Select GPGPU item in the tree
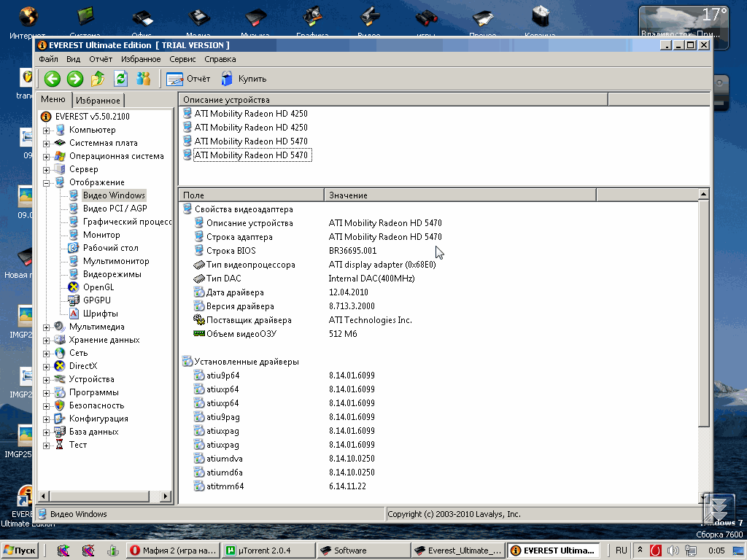Image resolution: width=747 pixels, height=560 pixels. [x=98, y=300]
